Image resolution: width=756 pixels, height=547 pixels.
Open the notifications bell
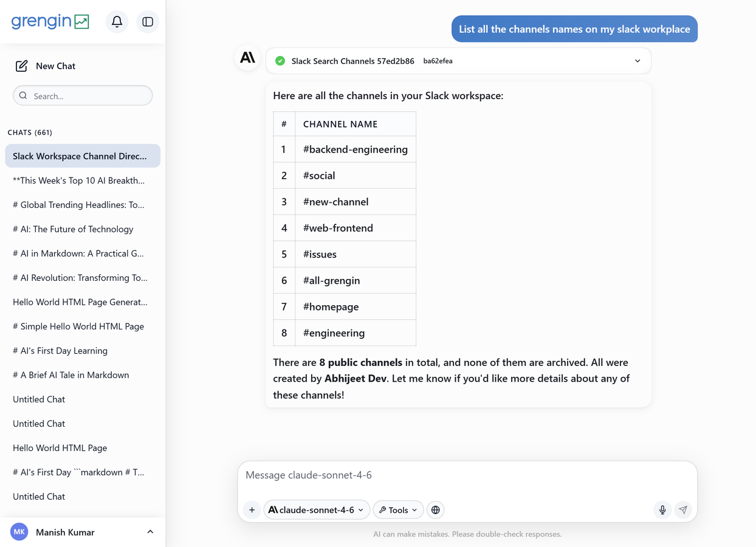pyautogui.click(x=117, y=22)
